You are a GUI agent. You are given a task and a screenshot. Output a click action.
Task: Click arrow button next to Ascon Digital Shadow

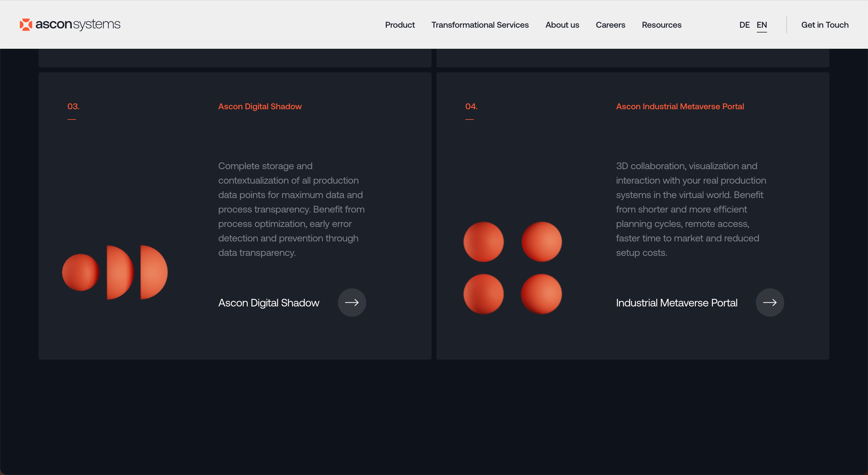[352, 302]
